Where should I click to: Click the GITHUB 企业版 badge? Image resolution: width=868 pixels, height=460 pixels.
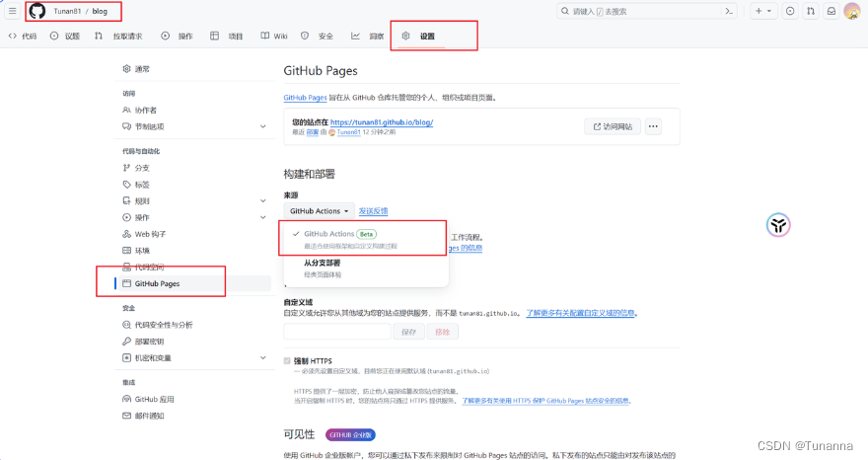350,435
